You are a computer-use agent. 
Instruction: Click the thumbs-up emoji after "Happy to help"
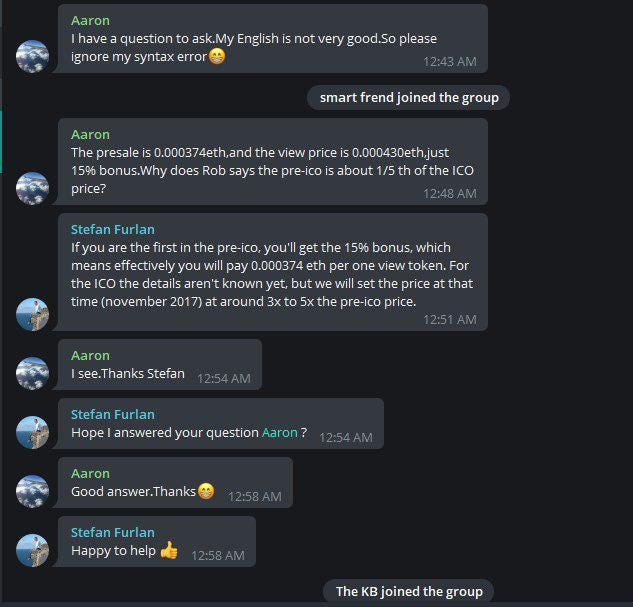[x=169, y=550]
